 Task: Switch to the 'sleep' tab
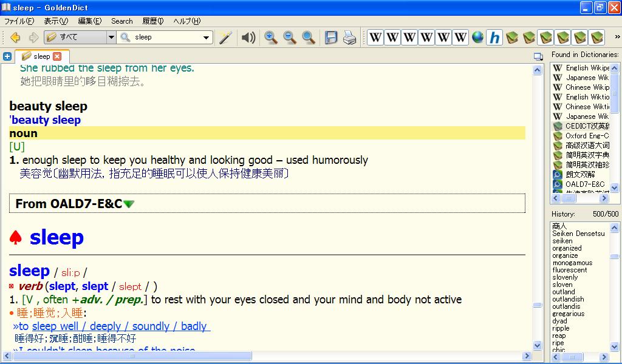tap(41, 56)
